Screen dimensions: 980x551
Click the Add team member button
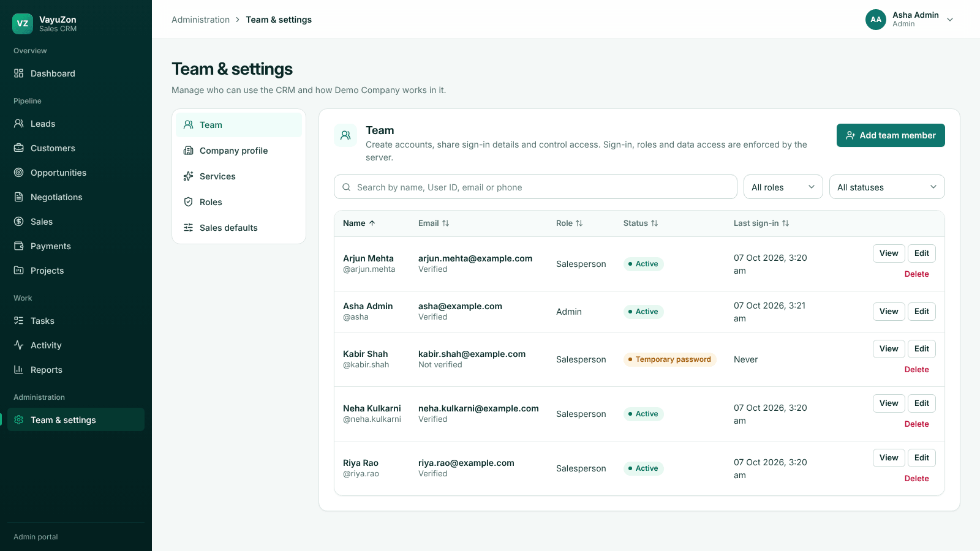(891, 135)
